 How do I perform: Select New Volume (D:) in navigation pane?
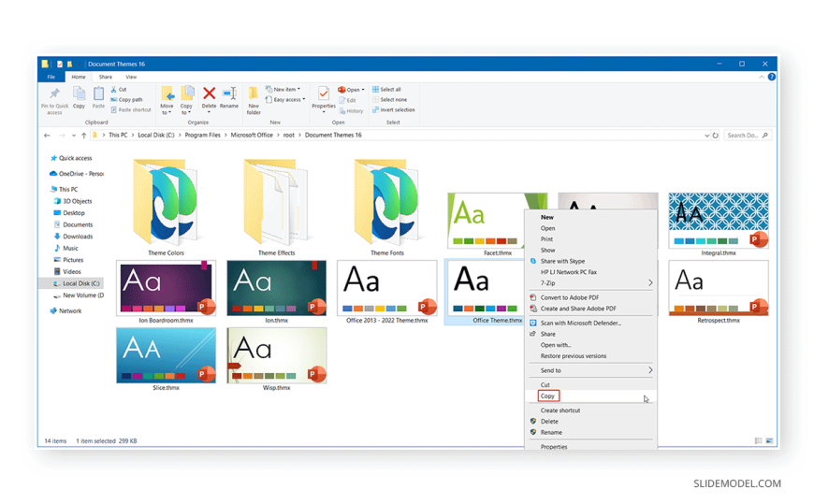(79, 295)
